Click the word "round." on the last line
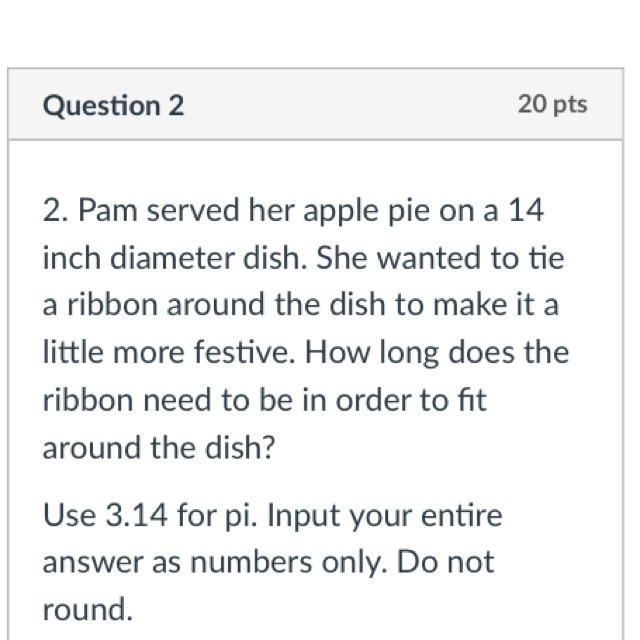Image resolution: width=640 pixels, height=640 pixels. click(87, 608)
